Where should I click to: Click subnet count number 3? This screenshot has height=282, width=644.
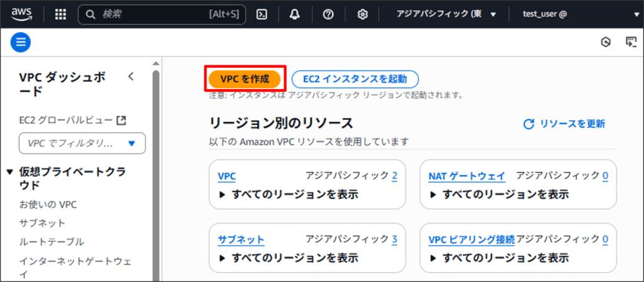point(395,239)
